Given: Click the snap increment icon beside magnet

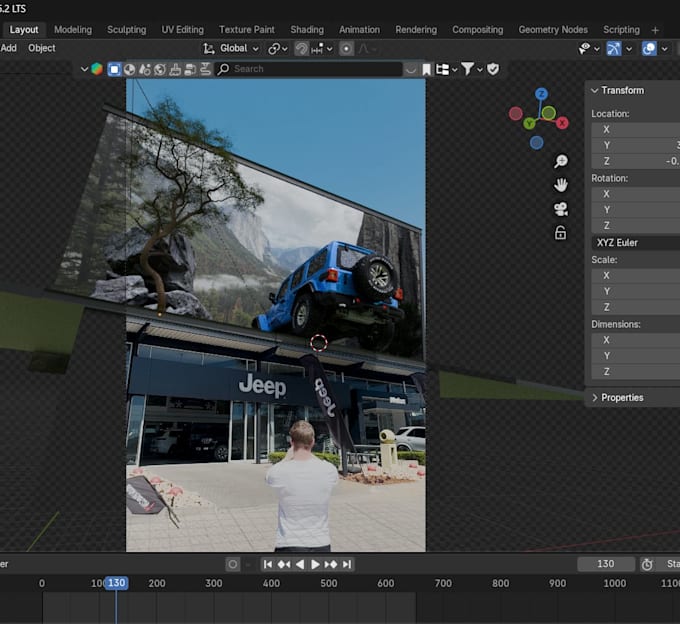Looking at the screenshot, I should point(317,49).
